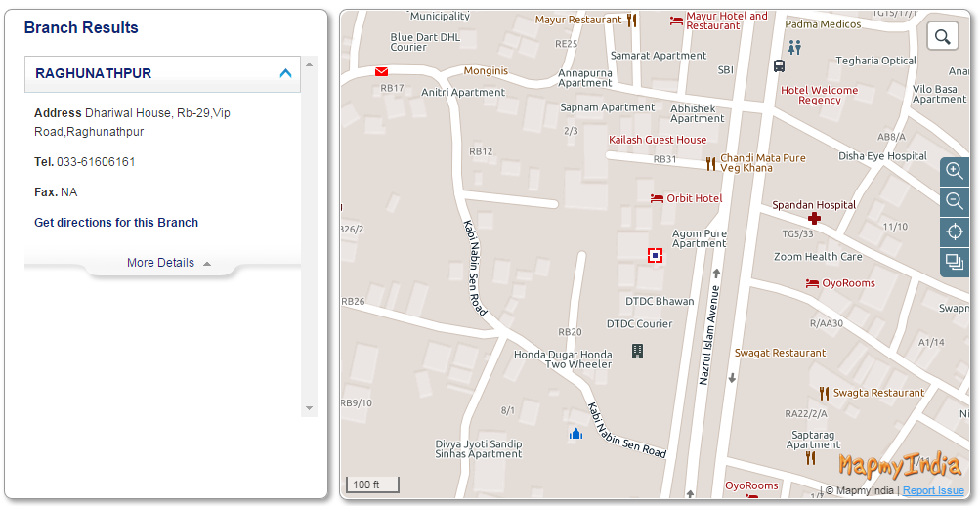Click the Tegharia Optical label

(876, 61)
